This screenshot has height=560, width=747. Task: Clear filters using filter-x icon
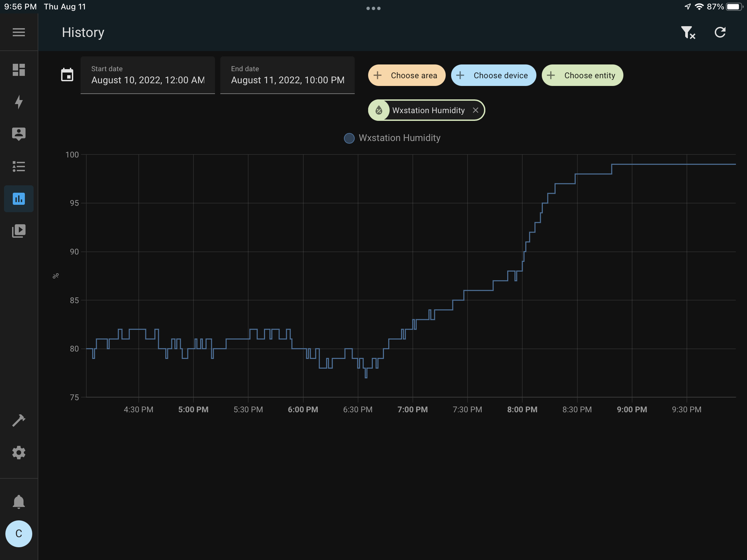click(x=688, y=32)
